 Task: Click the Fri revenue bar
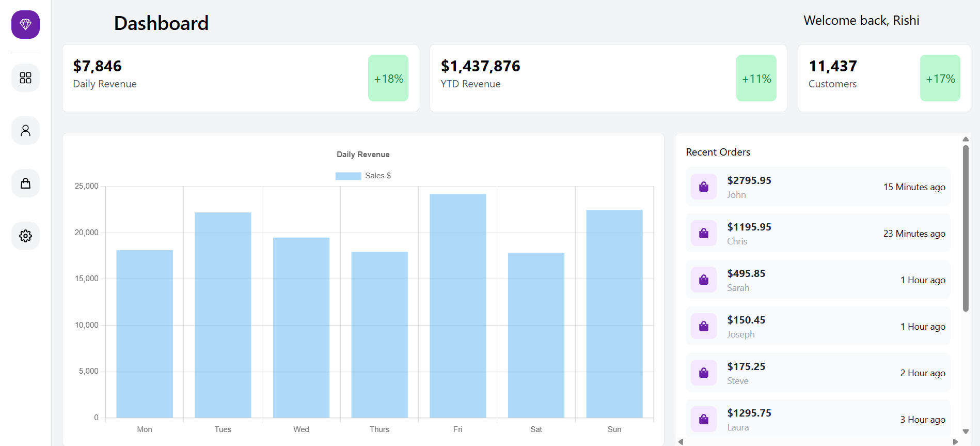(458, 306)
